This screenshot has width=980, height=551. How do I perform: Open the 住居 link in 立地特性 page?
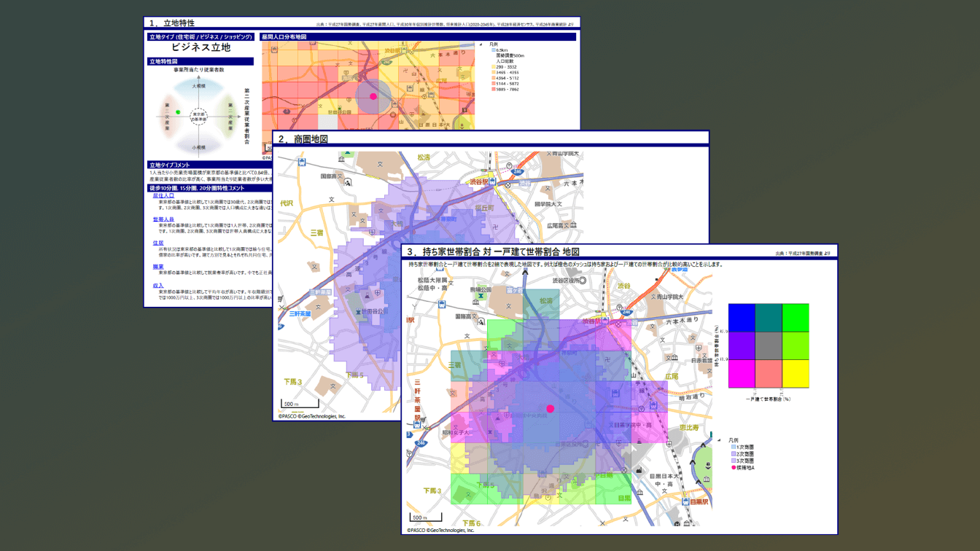[x=158, y=243]
